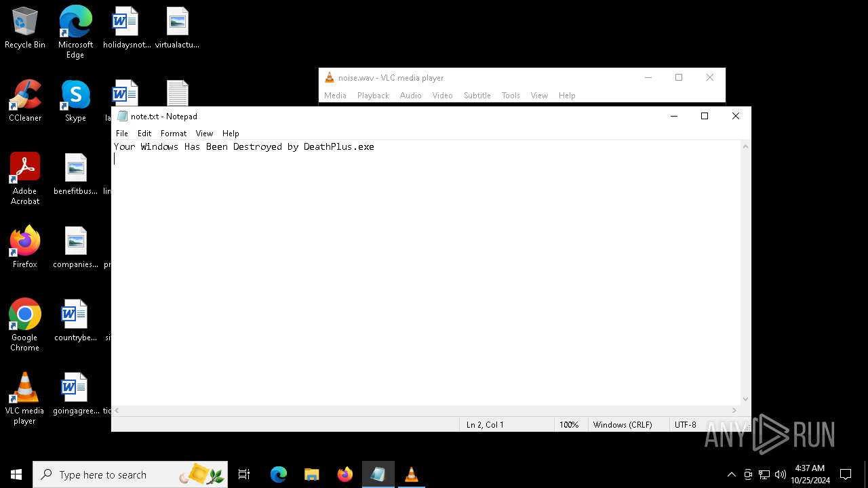Click the Notepad title bar icon
This screenshot has width=868, height=488.
click(122, 116)
